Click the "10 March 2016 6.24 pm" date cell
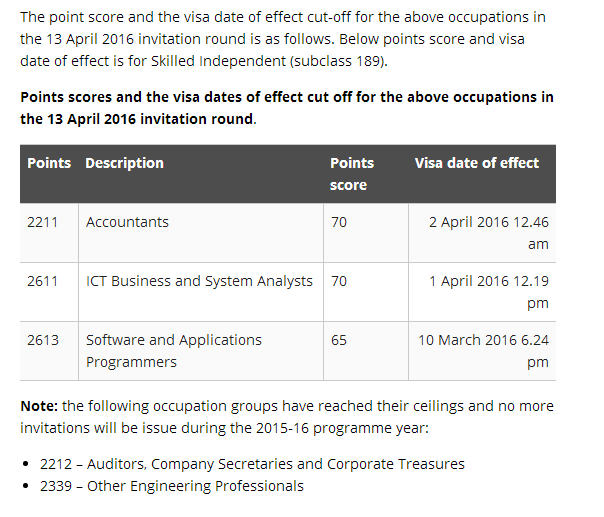Viewport: 604px width, 517px height. 483,350
